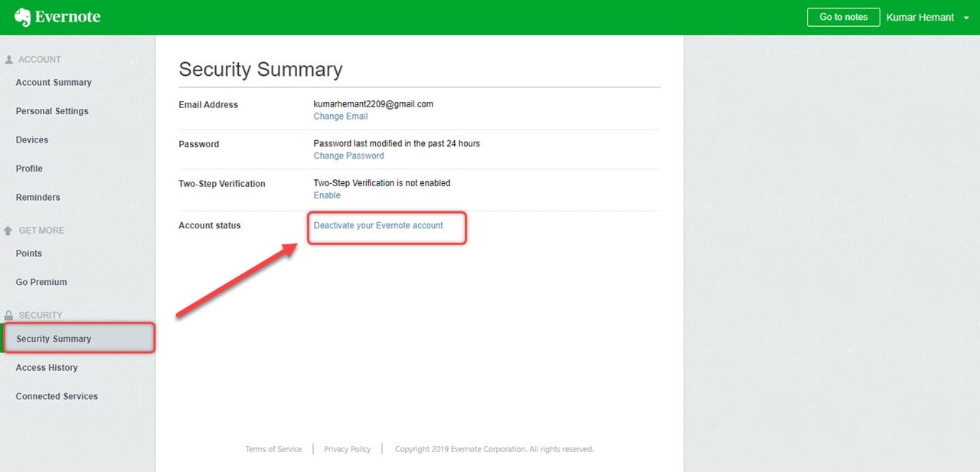Click the SECURITY section header text
The width and height of the screenshot is (980, 472).
tap(41, 315)
